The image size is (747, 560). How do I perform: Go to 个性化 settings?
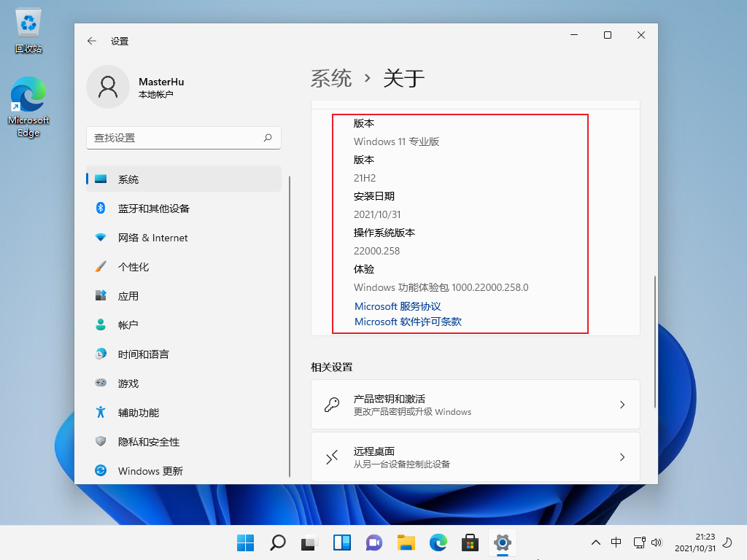point(184,267)
